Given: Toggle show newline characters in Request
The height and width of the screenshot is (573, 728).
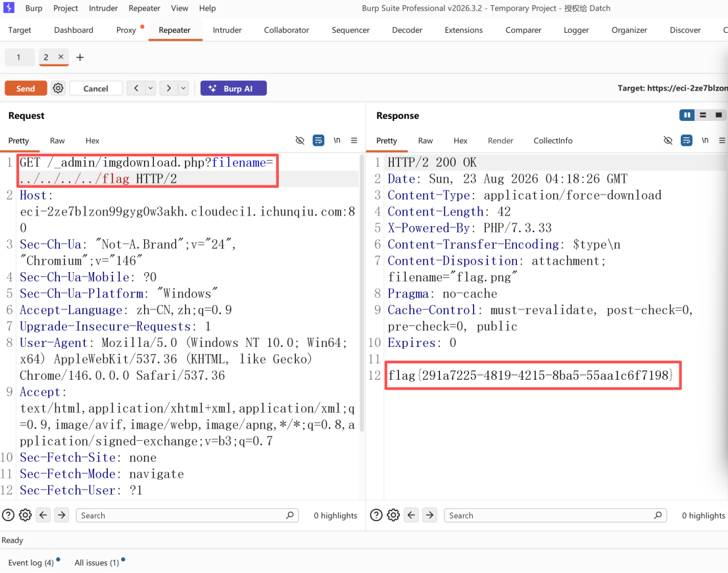Looking at the screenshot, I should click(x=337, y=140).
